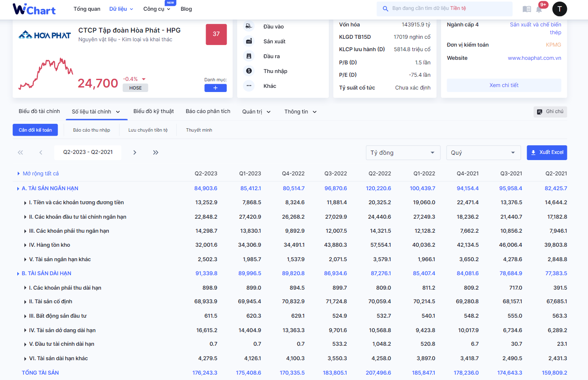Switch to Biểu đồ tài chính tab
588x380 pixels.
(x=39, y=111)
